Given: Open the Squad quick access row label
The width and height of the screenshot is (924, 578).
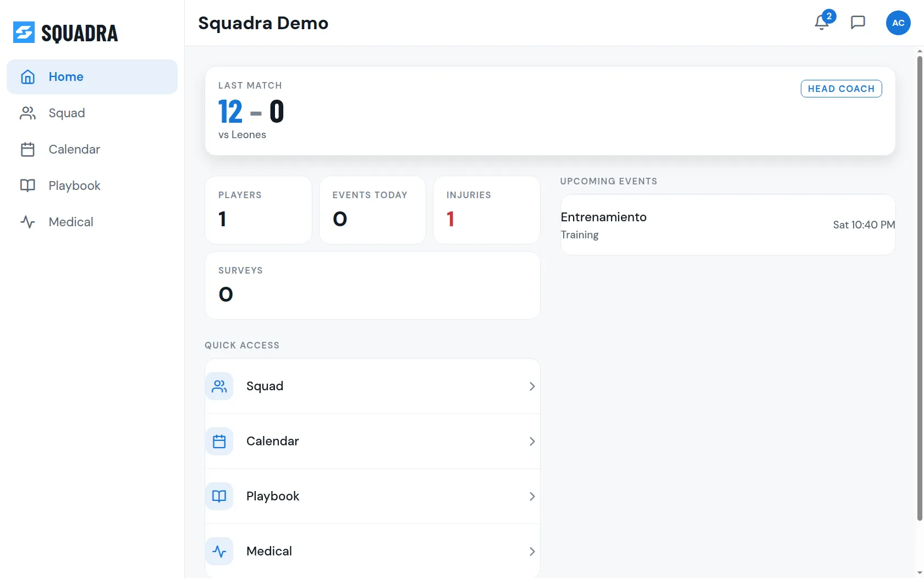Looking at the screenshot, I should (265, 386).
